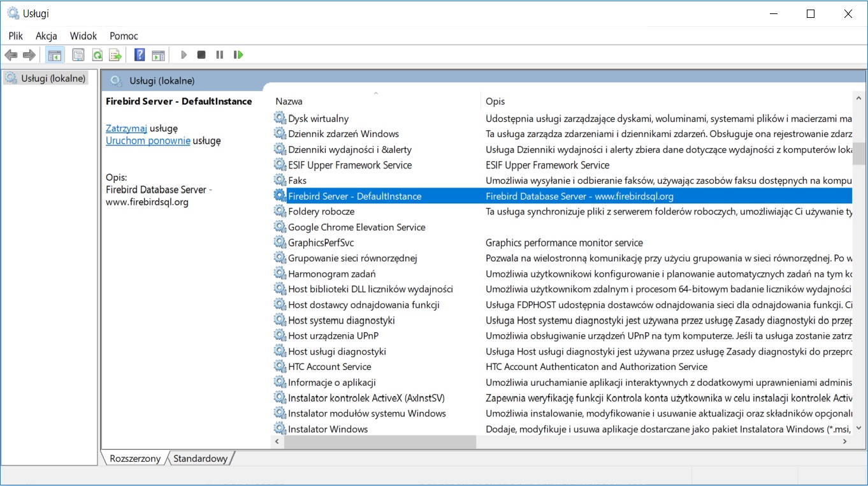868x486 pixels.
Task: Click gear icon of Foldery robocze
Action: pyautogui.click(x=280, y=212)
